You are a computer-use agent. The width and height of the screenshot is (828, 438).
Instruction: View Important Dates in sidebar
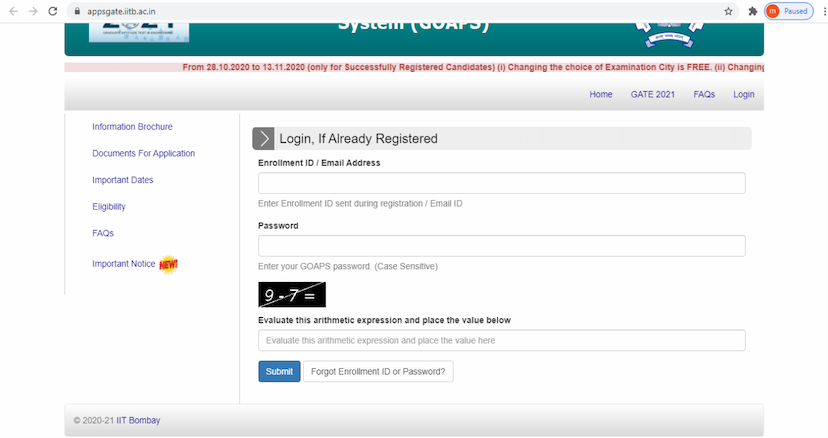tap(122, 180)
